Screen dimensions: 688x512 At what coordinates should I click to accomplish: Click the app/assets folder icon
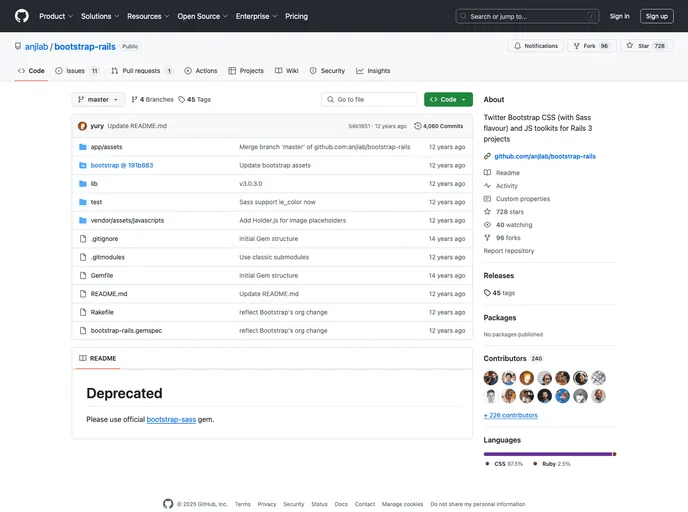82,147
